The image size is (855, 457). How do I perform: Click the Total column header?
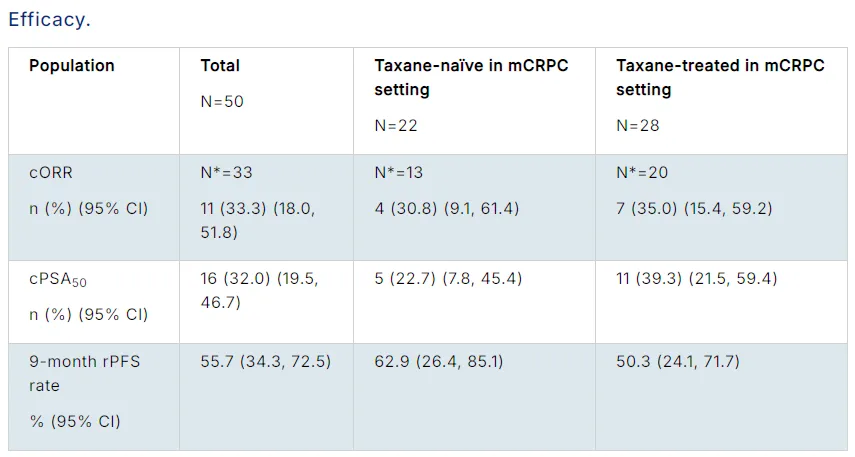pos(220,66)
